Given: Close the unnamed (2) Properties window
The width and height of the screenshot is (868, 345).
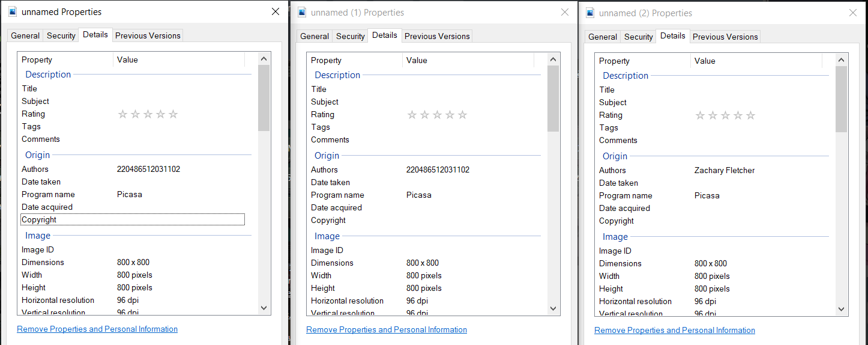Looking at the screenshot, I should [x=853, y=13].
